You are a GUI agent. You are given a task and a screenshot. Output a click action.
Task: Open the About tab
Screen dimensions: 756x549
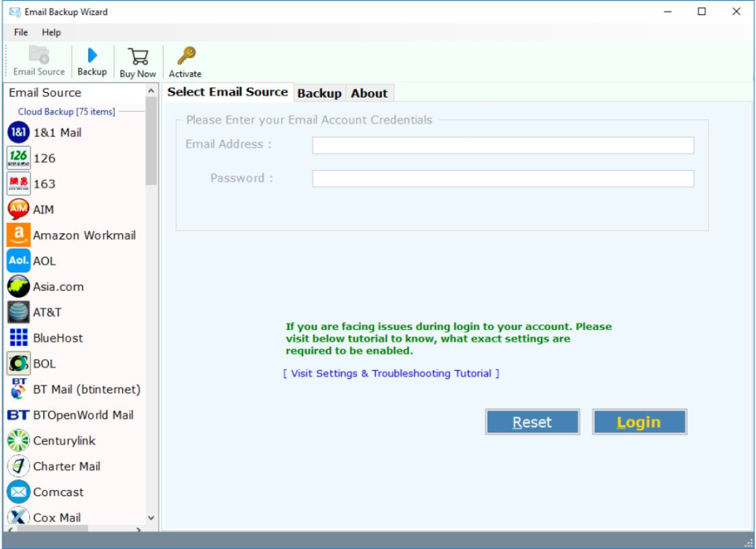(369, 92)
